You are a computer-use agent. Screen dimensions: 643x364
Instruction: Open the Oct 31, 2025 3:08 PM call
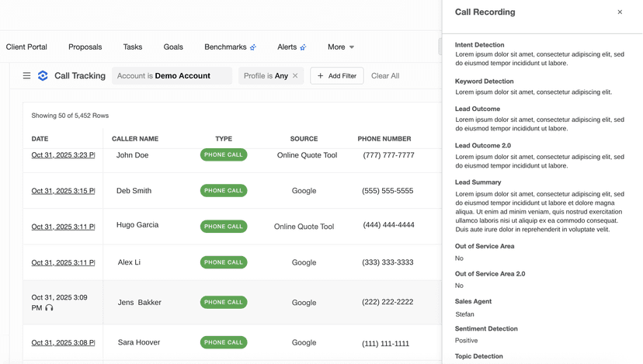pos(63,343)
